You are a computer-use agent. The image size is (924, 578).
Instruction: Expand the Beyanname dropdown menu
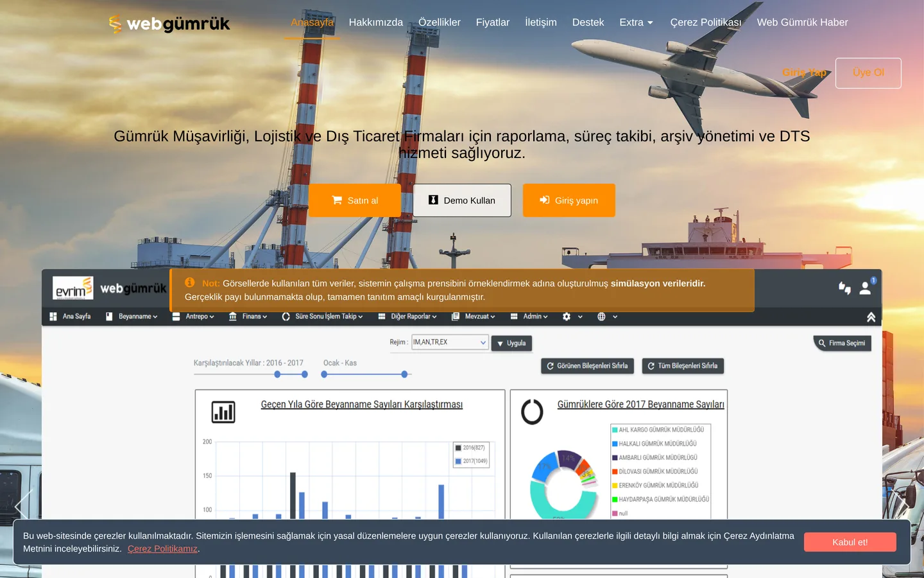click(132, 317)
